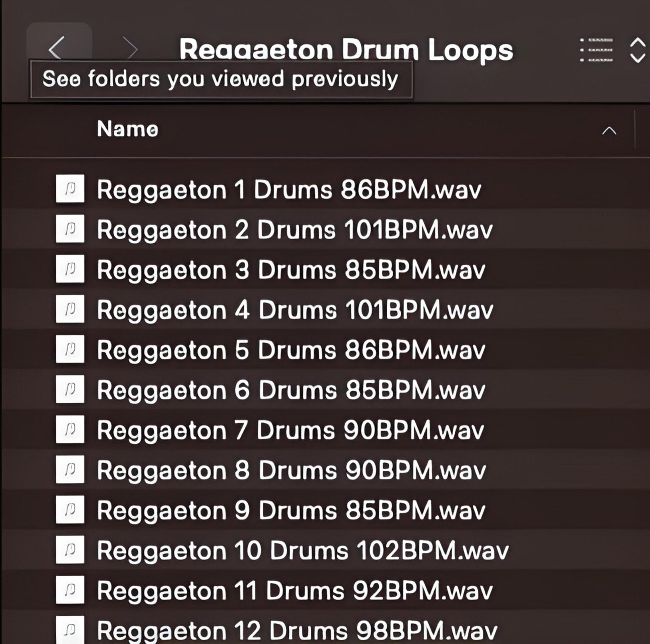Click the Reggaeton Drum Loops window title
This screenshot has height=644, width=650.
click(x=346, y=49)
